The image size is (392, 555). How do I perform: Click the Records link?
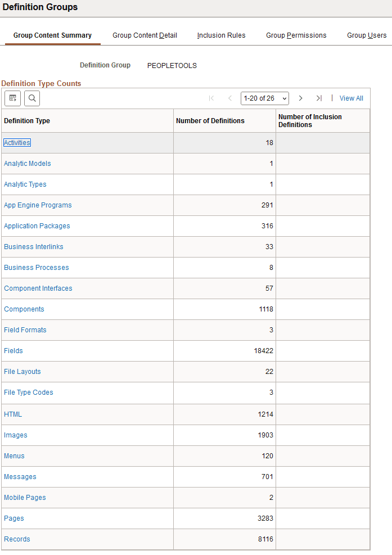17,539
